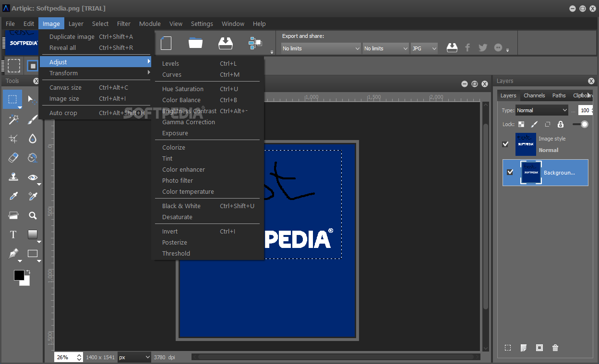Switch to the Paths tab
599x364 pixels.
559,95
